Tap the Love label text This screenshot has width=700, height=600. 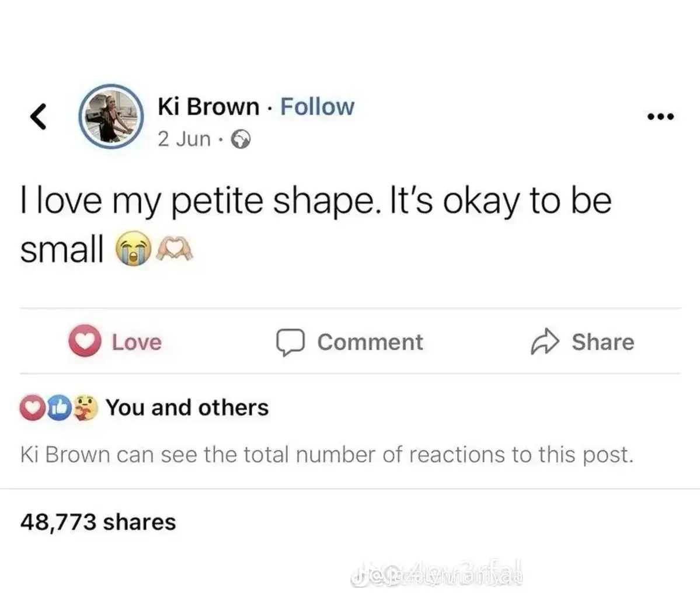tap(137, 343)
